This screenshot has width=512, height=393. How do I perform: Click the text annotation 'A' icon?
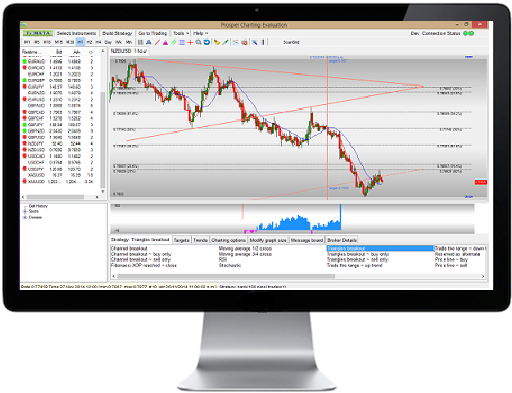click(149, 42)
